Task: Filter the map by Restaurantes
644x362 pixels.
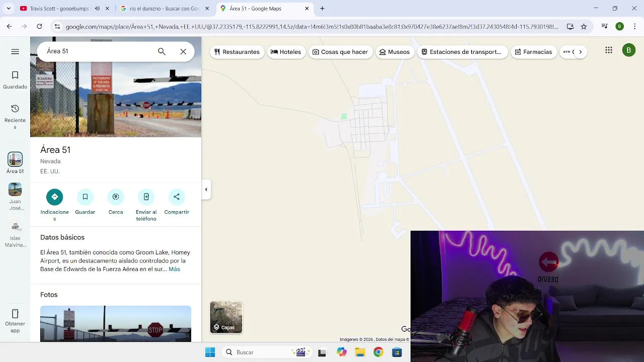Action: pyautogui.click(x=237, y=52)
